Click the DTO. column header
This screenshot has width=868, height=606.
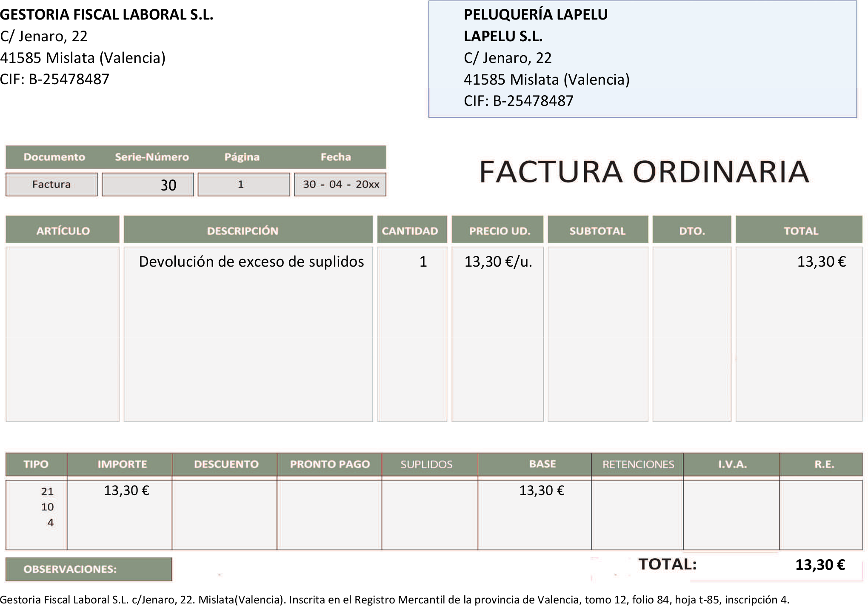pos(691,230)
